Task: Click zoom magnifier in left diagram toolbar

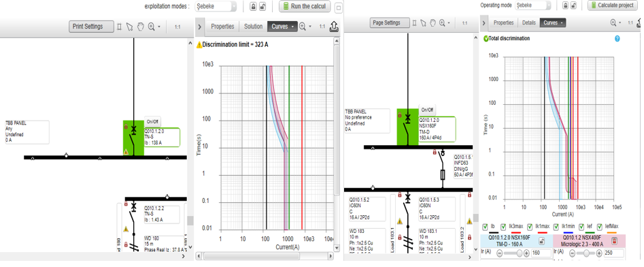Action: point(152,27)
